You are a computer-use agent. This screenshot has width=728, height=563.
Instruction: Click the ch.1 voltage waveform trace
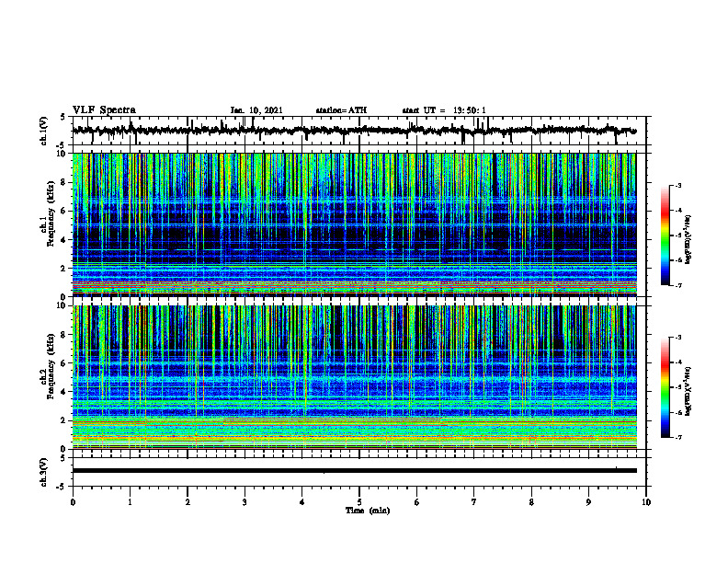[x=354, y=131]
